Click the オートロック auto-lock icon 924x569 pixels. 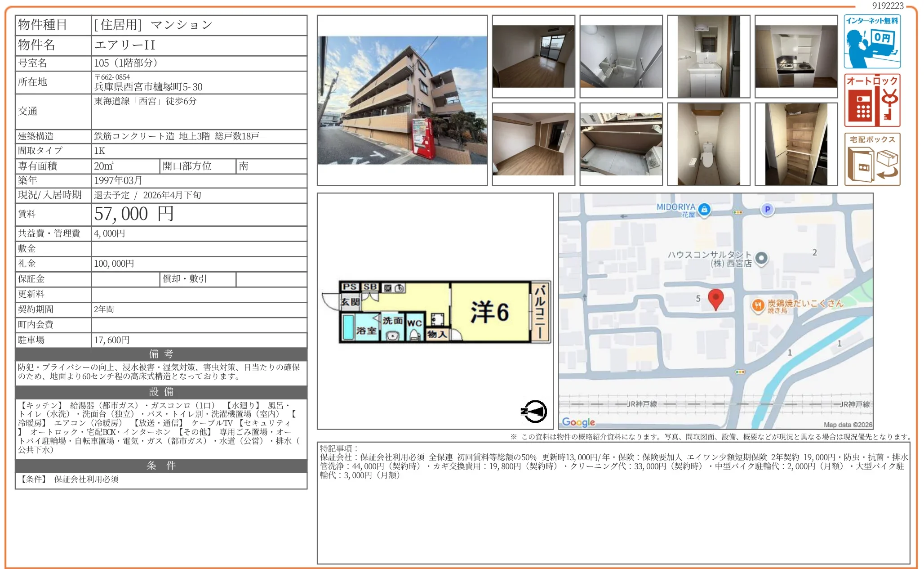point(872,100)
